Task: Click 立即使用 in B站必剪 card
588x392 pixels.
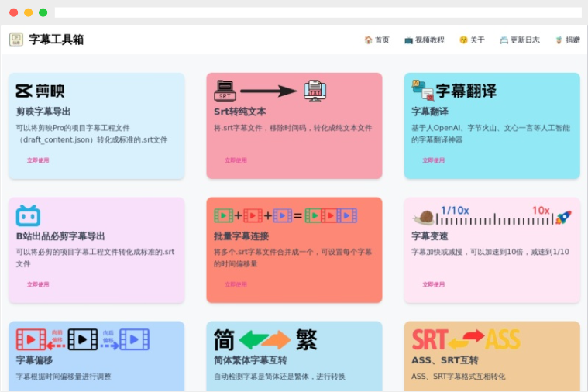Action: pyautogui.click(x=38, y=284)
